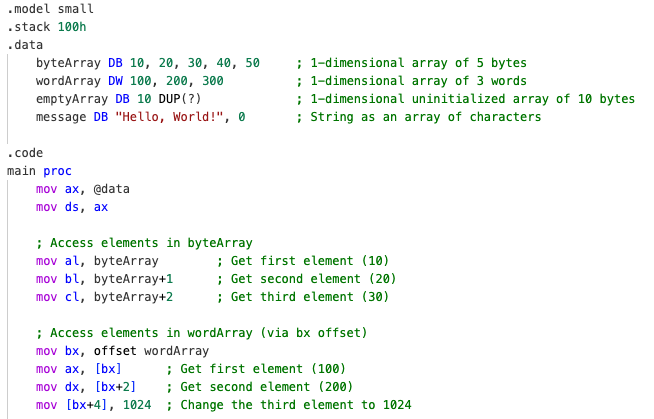Click the 'message' variable name
The image size is (654, 419).
[x=61, y=117]
